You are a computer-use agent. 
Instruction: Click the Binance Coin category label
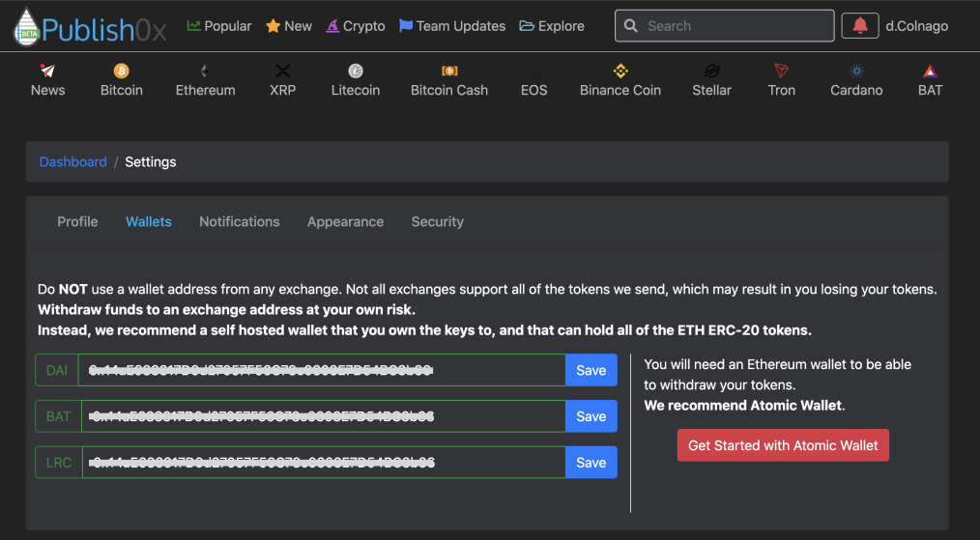[620, 90]
